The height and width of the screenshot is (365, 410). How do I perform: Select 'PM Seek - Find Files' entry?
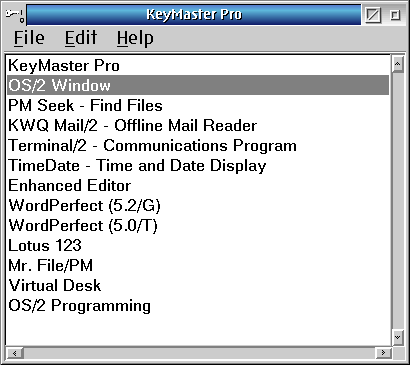tap(198, 105)
